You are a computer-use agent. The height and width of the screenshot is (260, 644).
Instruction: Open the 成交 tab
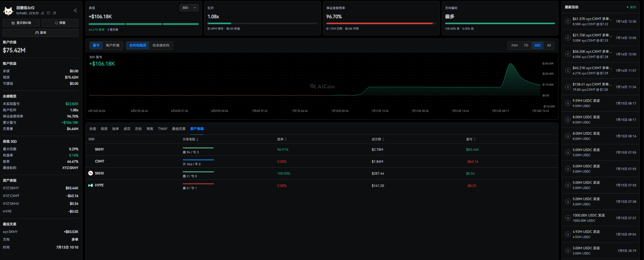click(127, 129)
